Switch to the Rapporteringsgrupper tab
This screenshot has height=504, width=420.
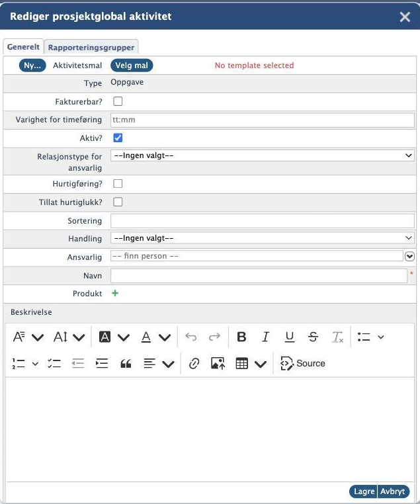91,47
